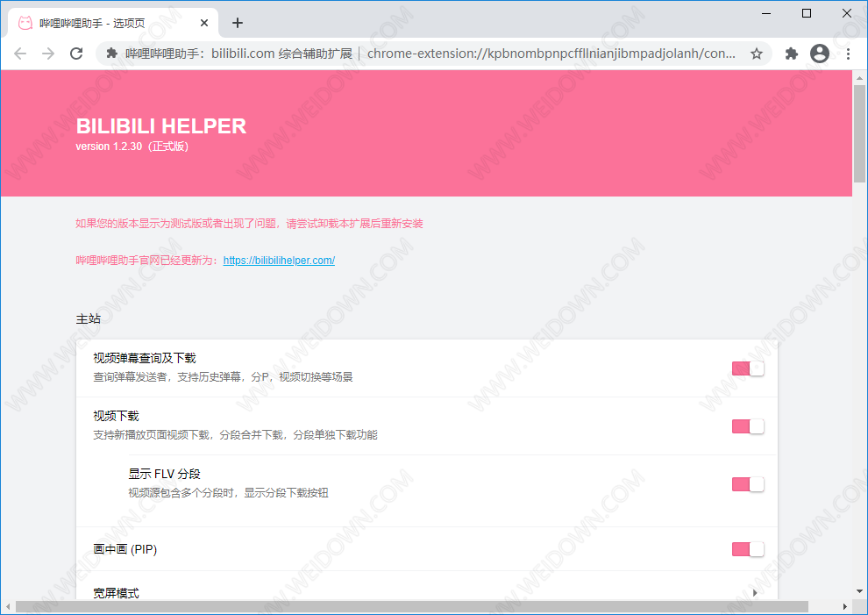
Task: Click the version 1.2.30 (正式版) text
Action: pyautogui.click(x=132, y=147)
